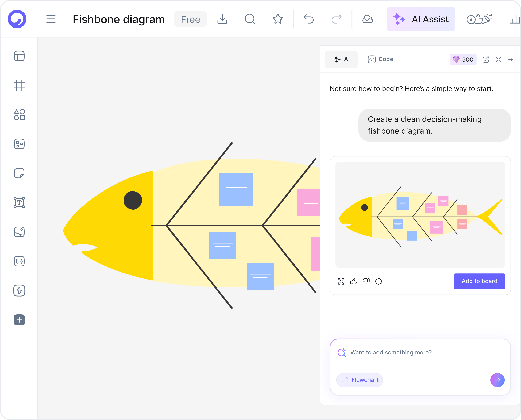Redo the last action

pos(336,19)
